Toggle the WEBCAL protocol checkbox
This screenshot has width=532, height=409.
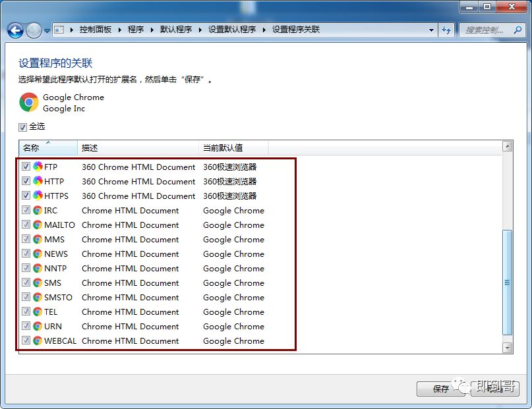point(26,341)
